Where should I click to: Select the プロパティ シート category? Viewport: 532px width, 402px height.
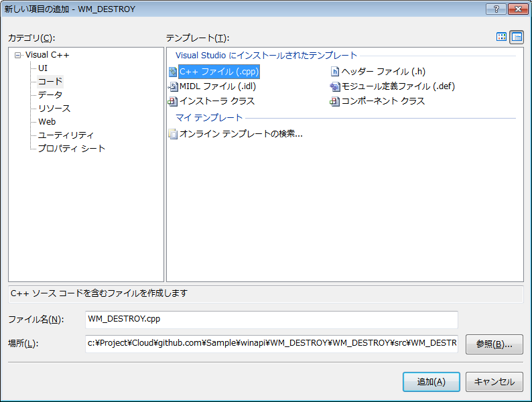(x=72, y=148)
